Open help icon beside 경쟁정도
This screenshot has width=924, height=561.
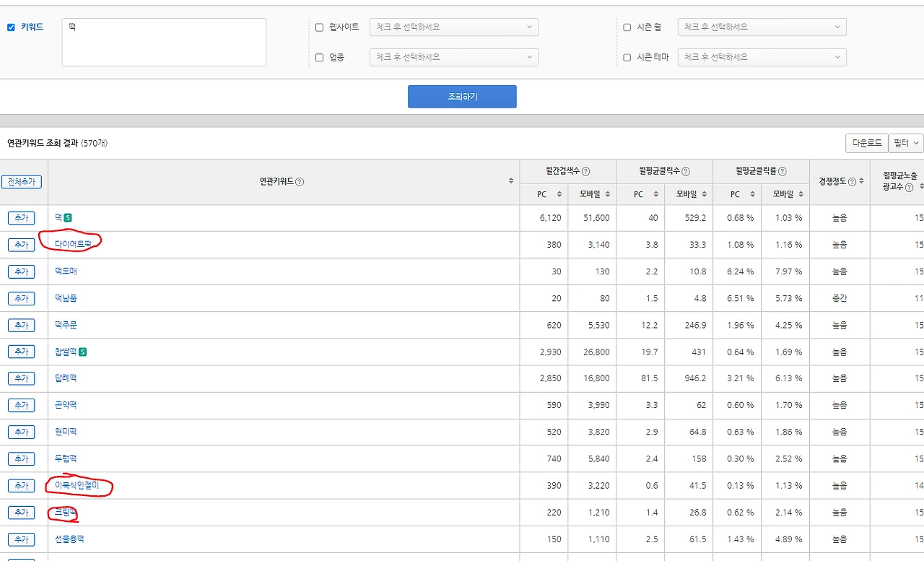pyautogui.click(x=852, y=182)
